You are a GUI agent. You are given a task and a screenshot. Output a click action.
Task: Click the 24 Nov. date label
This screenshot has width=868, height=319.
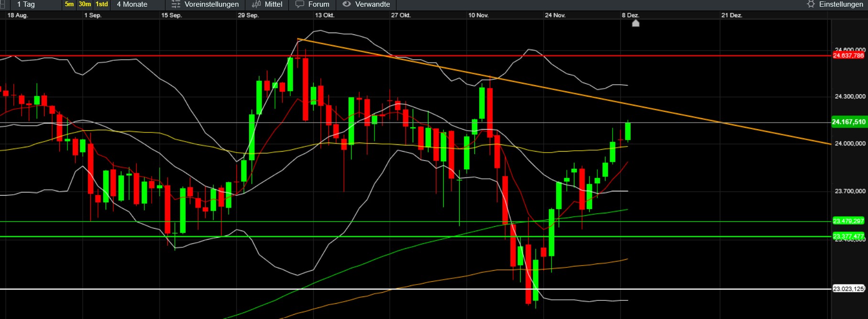555,15
